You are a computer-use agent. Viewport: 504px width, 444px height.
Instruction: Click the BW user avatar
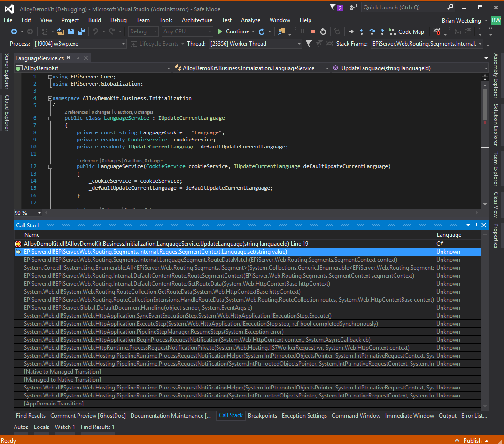pos(496,20)
